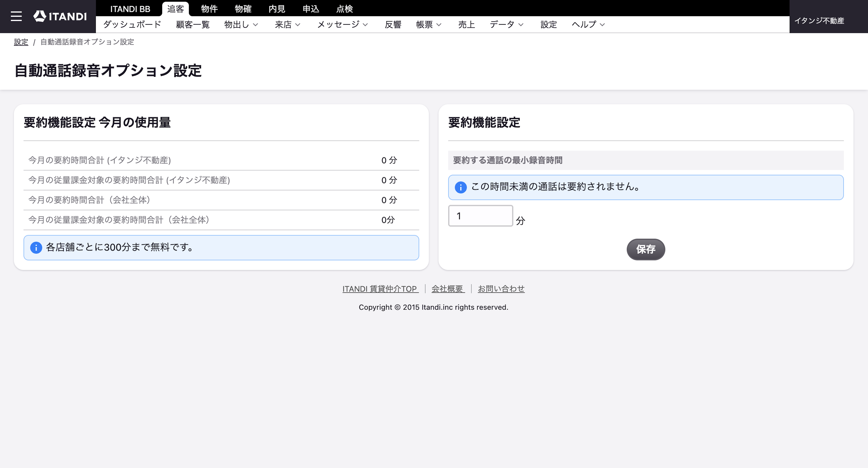This screenshot has height=468, width=868.
Task: Follow the 設定 breadcrumb link
Action: point(21,42)
